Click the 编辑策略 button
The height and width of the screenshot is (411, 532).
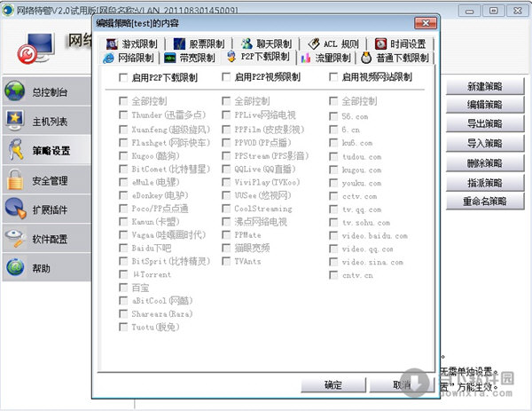[485, 105]
